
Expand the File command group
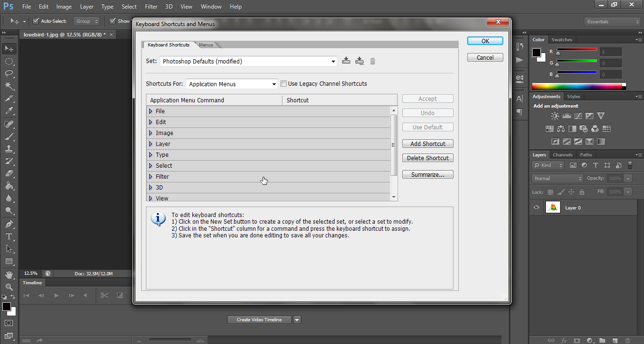tap(151, 111)
